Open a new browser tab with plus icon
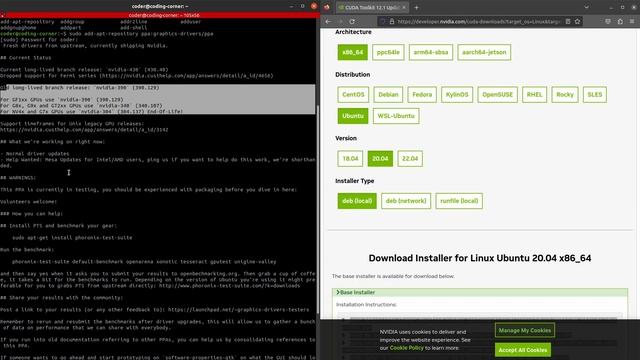 (416, 7)
